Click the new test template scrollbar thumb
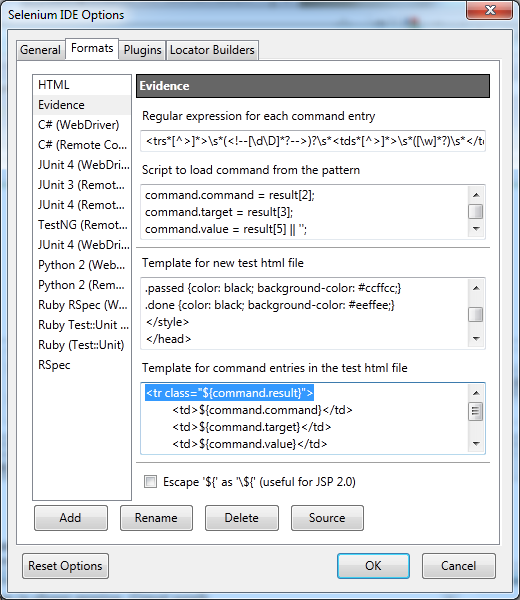The height and width of the screenshot is (600, 520). (476, 315)
